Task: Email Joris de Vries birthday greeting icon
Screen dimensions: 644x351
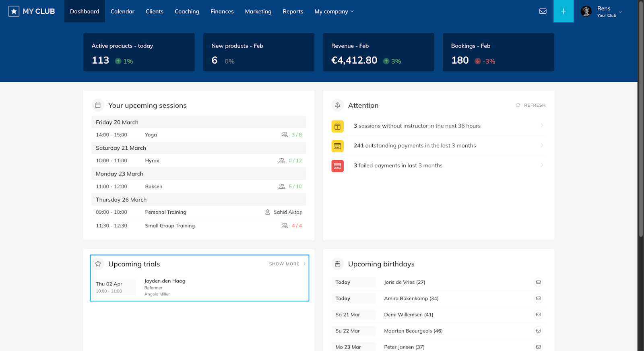Action: pyautogui.click(x=538, y=282)
